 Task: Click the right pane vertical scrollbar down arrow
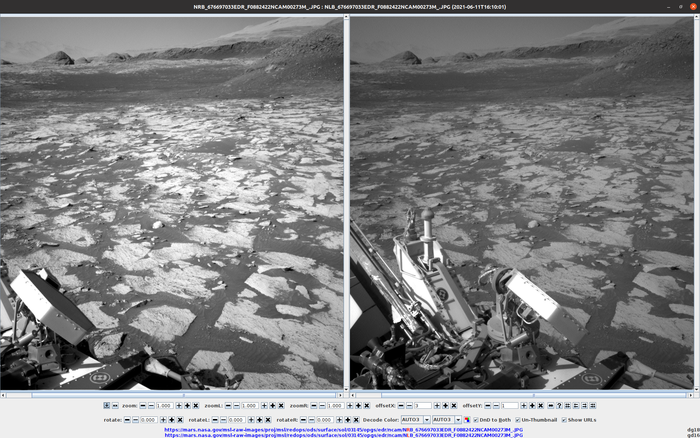click(697, 389)
